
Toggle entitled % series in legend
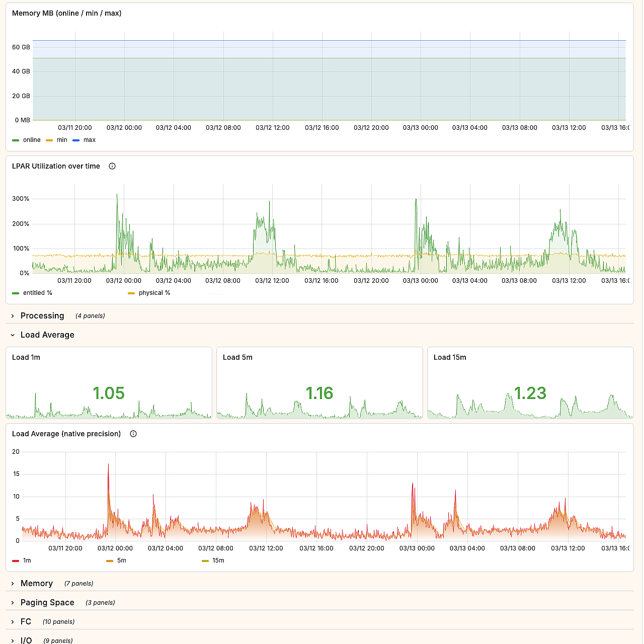tap(37, 293)
